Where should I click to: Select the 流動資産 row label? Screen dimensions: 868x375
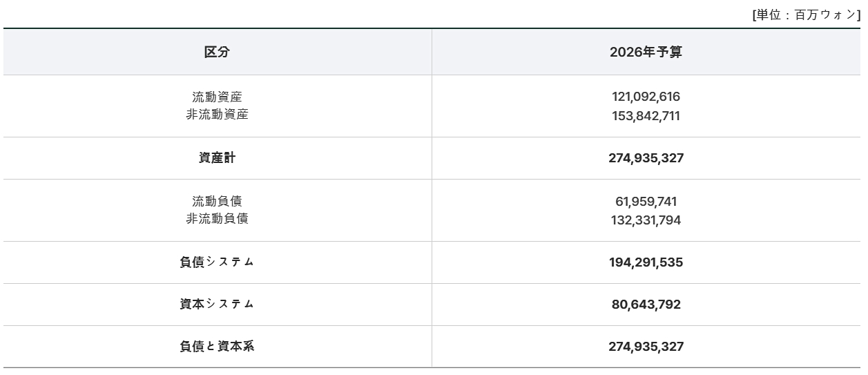[x=217, y=97]
